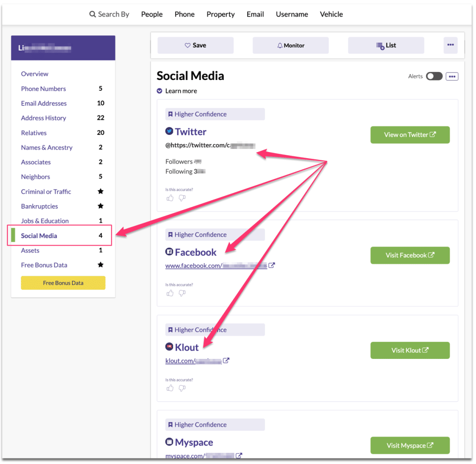Click View on Twitter button
The height and width of the screenshot is (464, 476).
coord(410,135)
